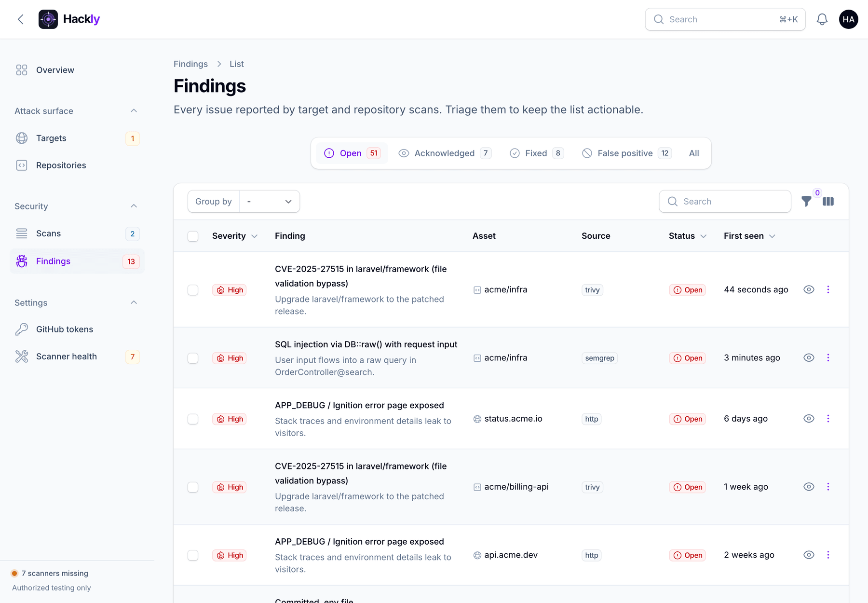Open row actions for the 44 seconds ago finding
Screen dimensions: 868x603
[828, 289]
